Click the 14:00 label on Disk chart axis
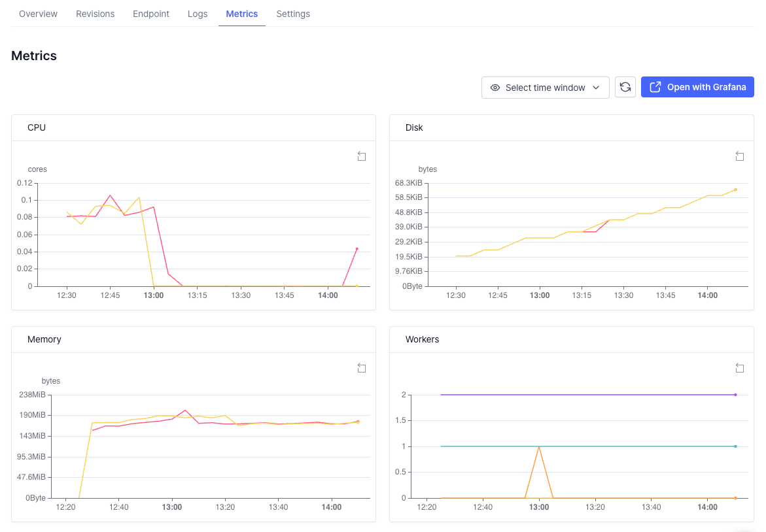The height and width of the screenshot is (532, 766). click(707, 295)
